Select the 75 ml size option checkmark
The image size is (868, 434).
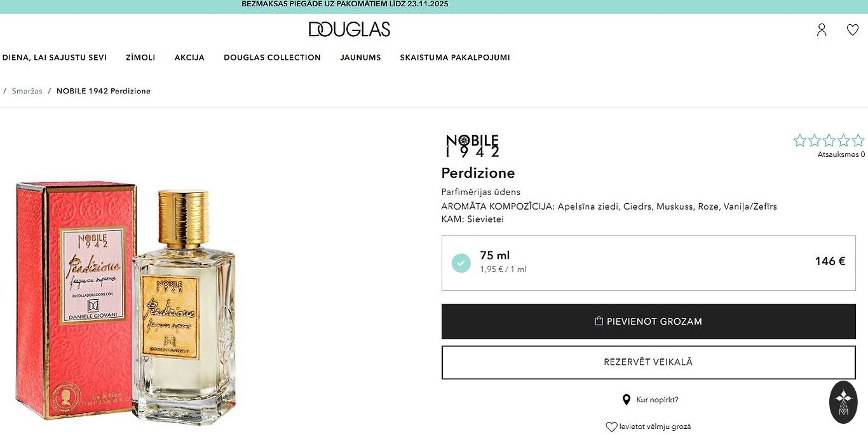click(461, 263)
